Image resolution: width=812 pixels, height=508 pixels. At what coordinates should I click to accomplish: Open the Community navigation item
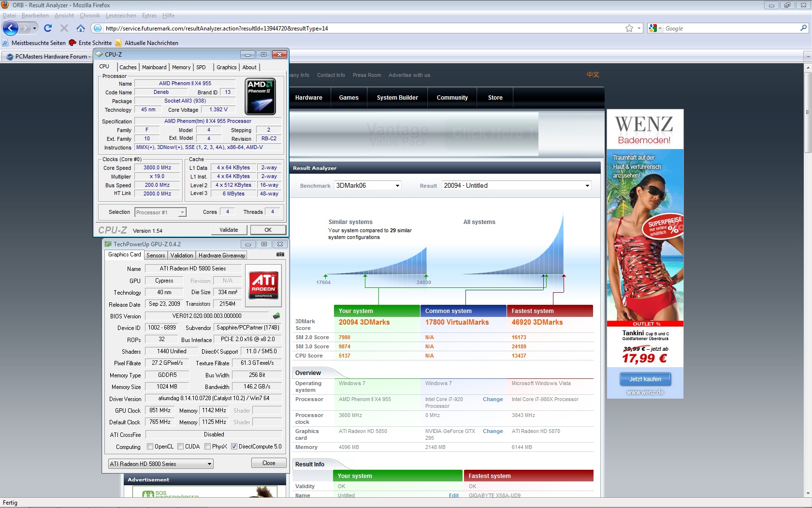[x=452, y=98]
